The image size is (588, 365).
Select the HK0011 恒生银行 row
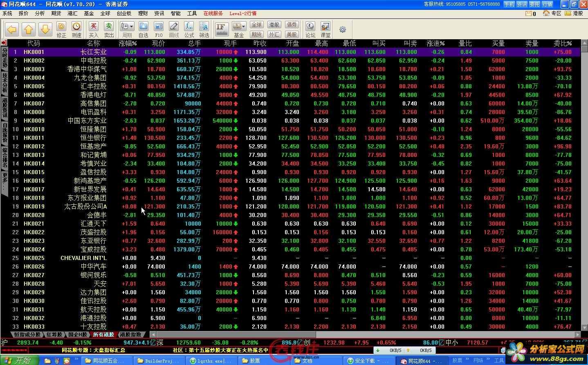pos(294,138)
